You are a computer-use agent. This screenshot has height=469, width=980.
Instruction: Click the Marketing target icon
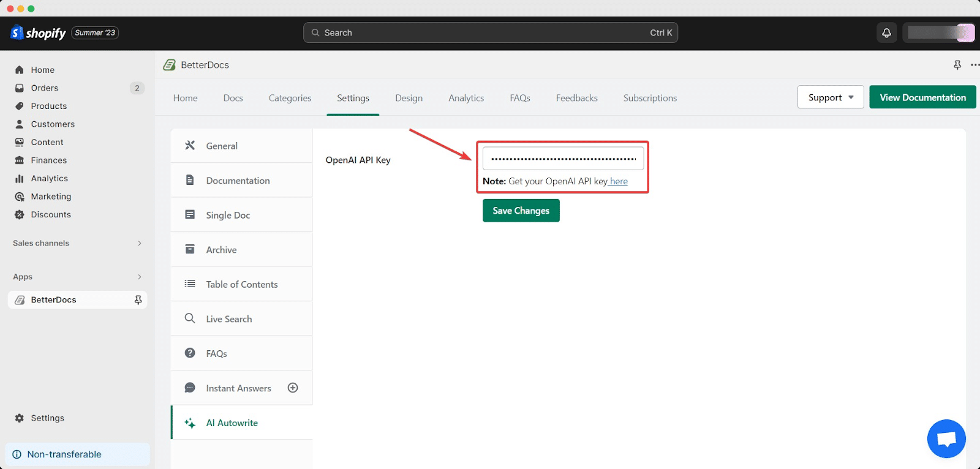click(x=20, y=197)
